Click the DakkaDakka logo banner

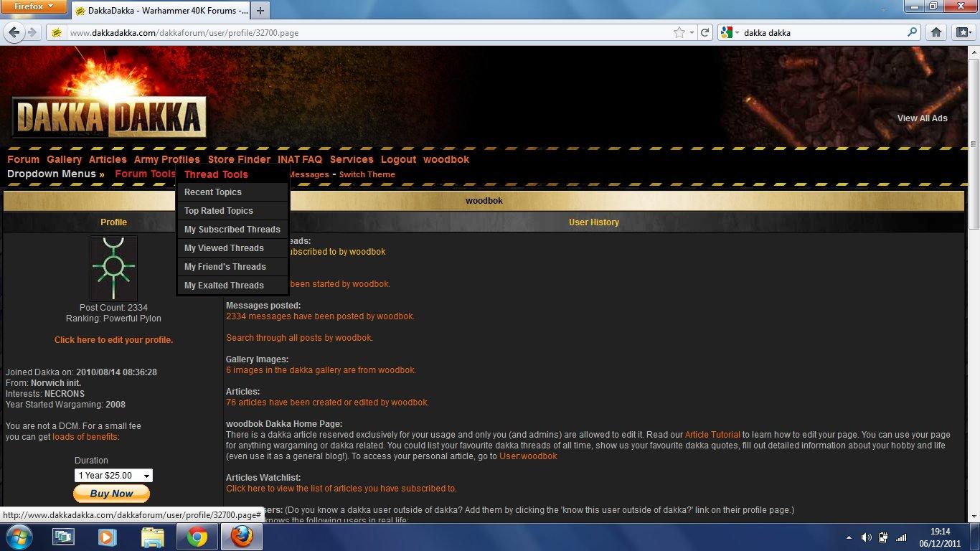109,117
